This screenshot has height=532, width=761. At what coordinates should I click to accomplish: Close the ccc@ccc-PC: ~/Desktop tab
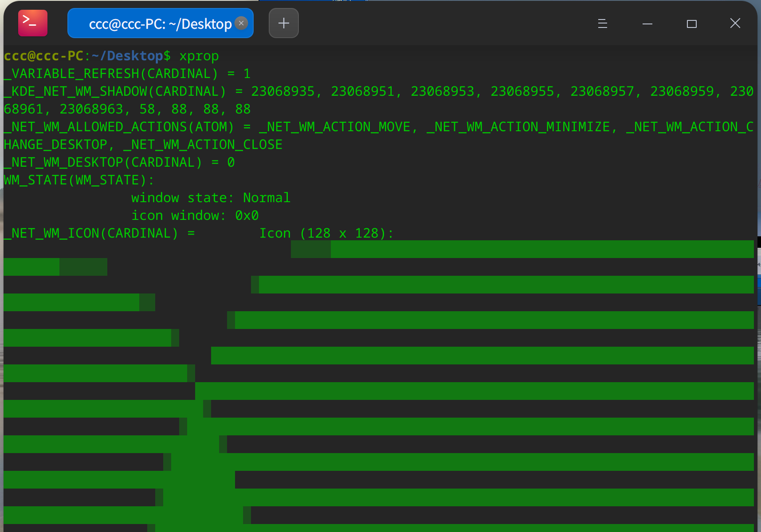click(241, 23)
